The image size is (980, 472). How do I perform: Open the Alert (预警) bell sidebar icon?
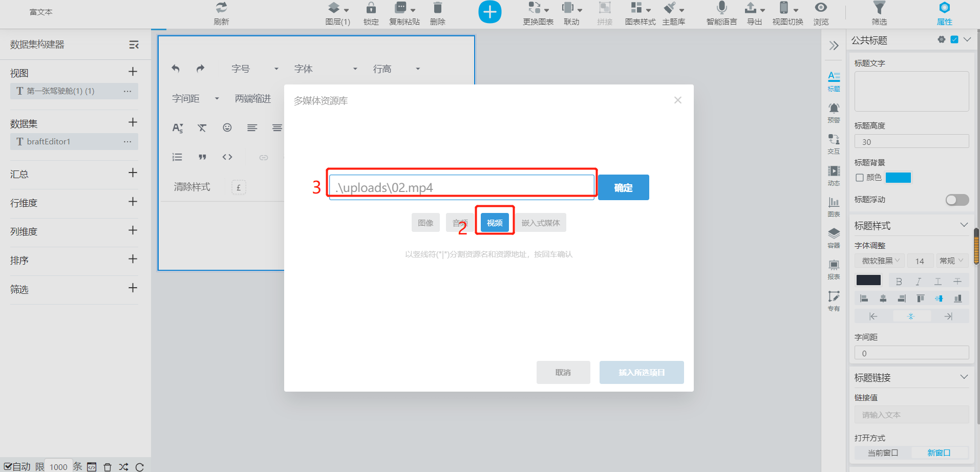834,109
